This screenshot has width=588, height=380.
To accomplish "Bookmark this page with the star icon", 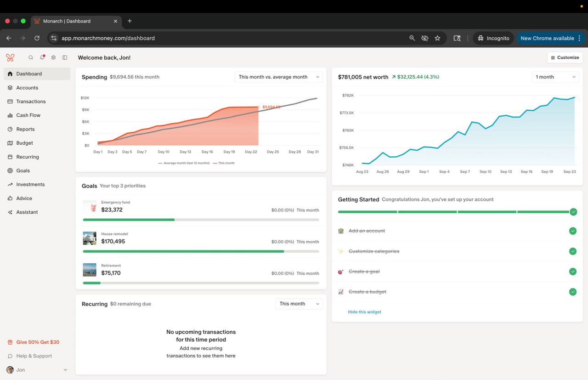I will [x=437, y=38].
